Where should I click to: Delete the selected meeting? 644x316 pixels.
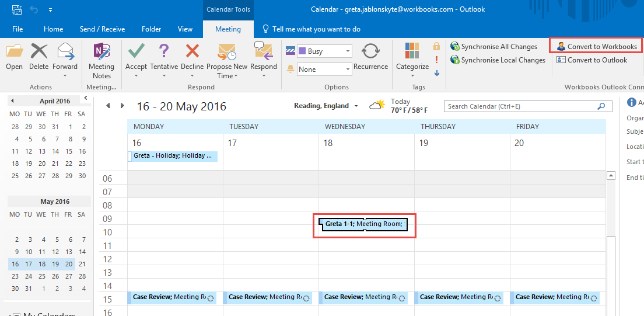[38, 57]
